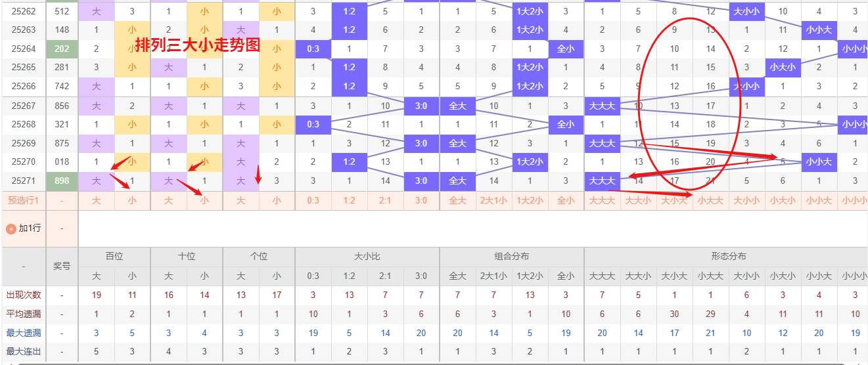The height and width of the screenshot is (365, 868).
Task: Click the 奖号 header cell
Action: click(x=62, y=267)
